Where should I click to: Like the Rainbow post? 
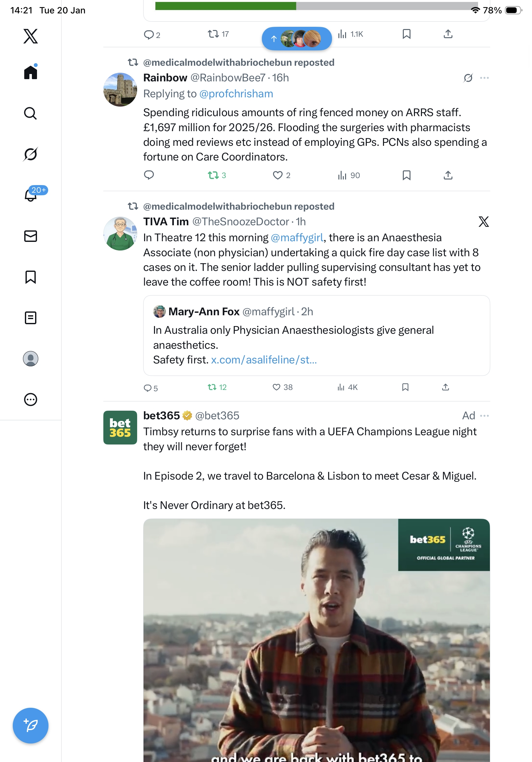277,175
